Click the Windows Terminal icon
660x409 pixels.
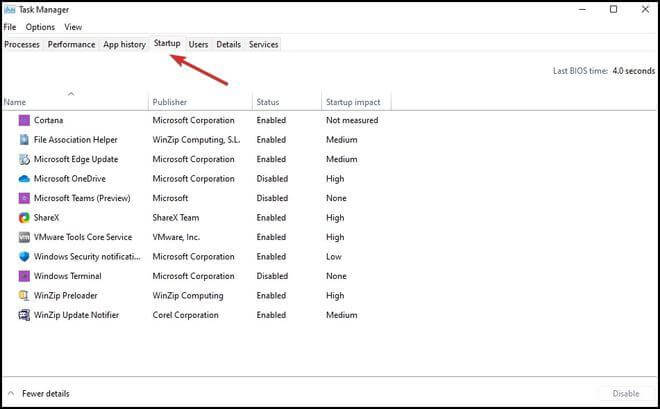[x=24, y=276]
